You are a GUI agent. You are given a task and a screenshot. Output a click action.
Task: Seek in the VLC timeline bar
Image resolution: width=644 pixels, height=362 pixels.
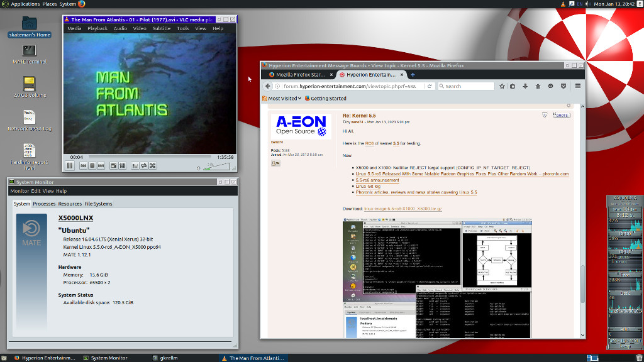tap(150, 156)
